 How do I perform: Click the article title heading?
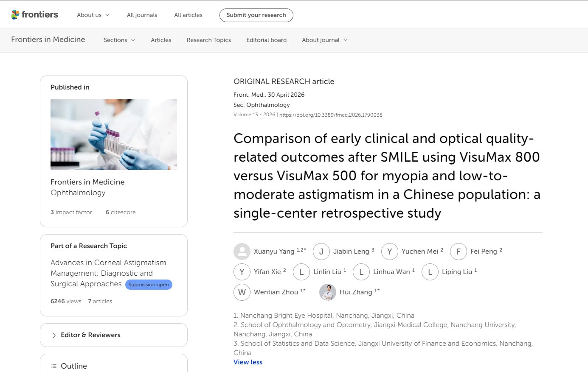(387, 176)
